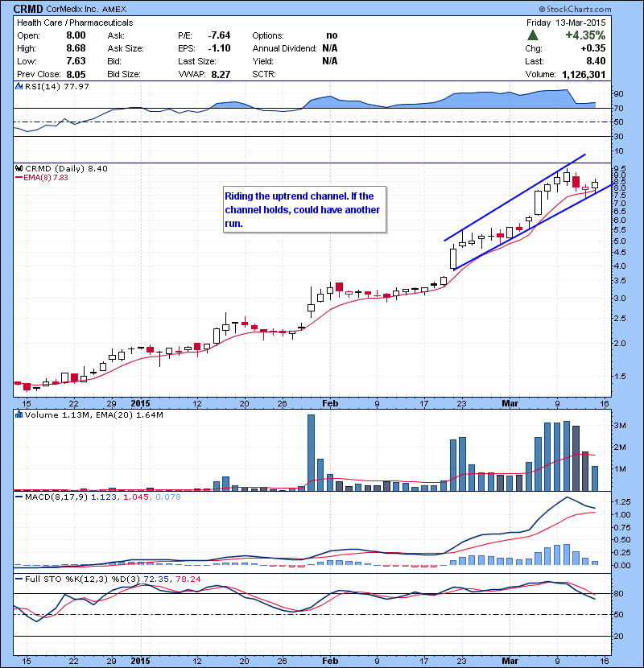Screen dimensions: 644x668
Task: Click the High value 8.68
Action: 76,48
